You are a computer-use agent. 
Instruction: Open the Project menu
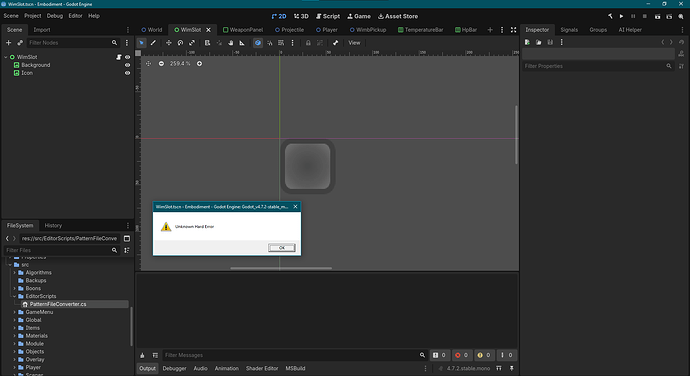[x=33, y=16]
